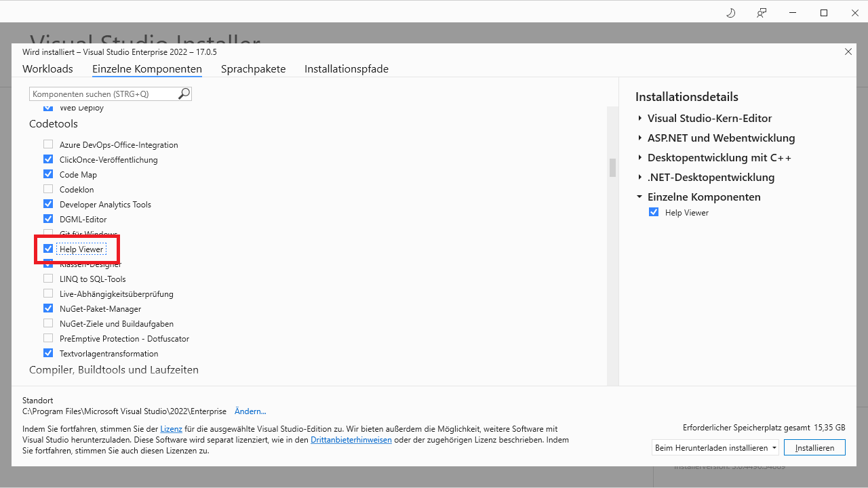This screenshot has width=868, height=488.
Task: Close the installer dialog with the X icon
Action: pos(848,52)
